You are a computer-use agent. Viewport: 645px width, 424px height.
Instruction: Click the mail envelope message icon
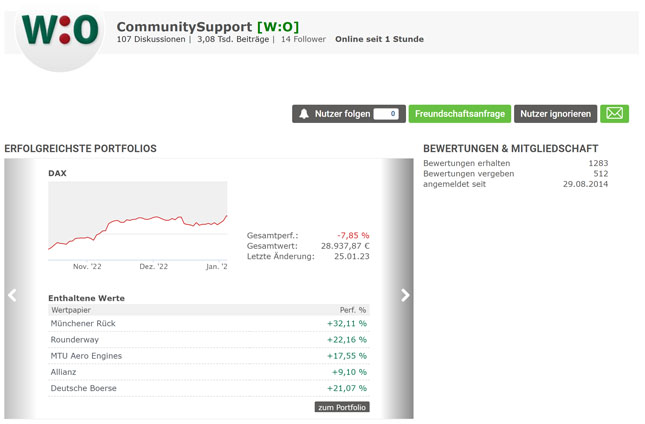coord(615,114)
